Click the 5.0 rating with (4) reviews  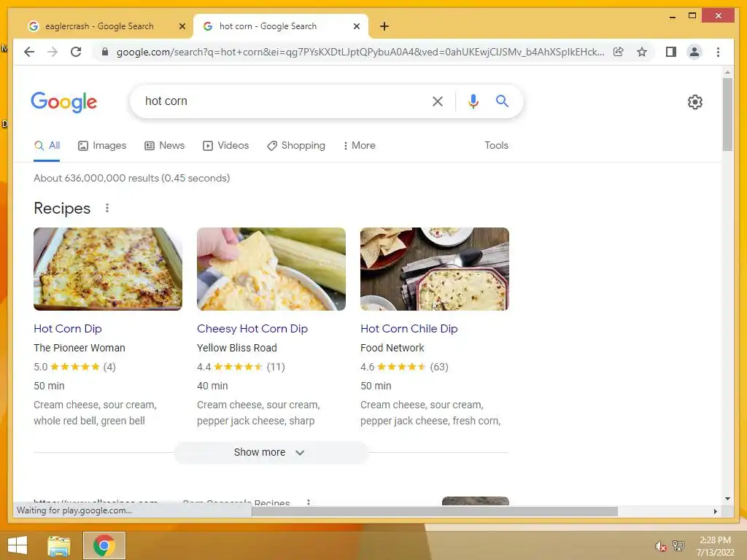[75, 367]
